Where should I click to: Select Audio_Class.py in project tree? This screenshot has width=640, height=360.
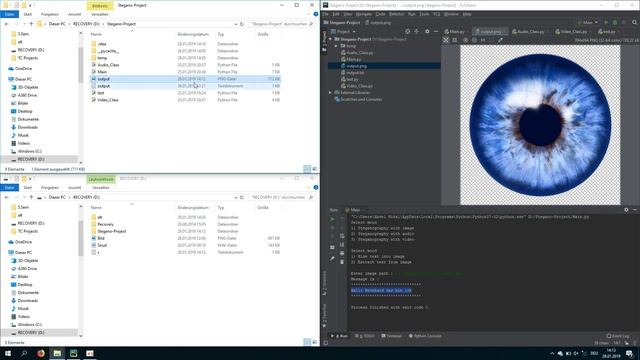pyautogui.click(x=357, y=53)
